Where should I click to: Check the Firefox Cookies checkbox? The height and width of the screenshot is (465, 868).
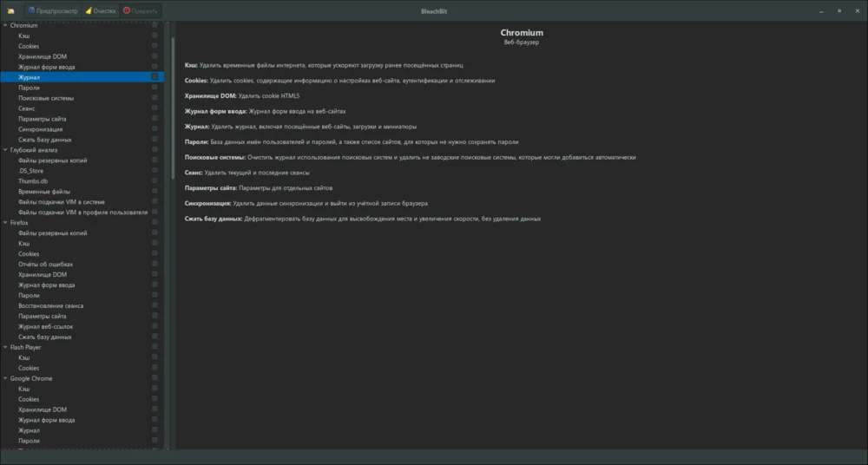point(155,253)
